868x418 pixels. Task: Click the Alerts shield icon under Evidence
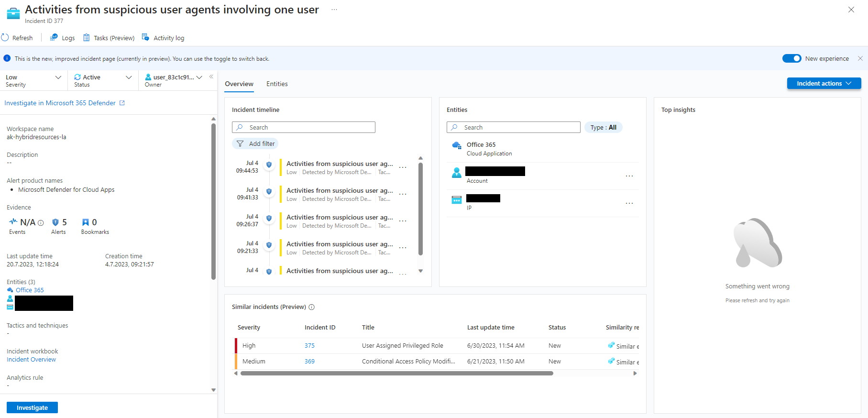pyautogui.click(x=55, y=222)
